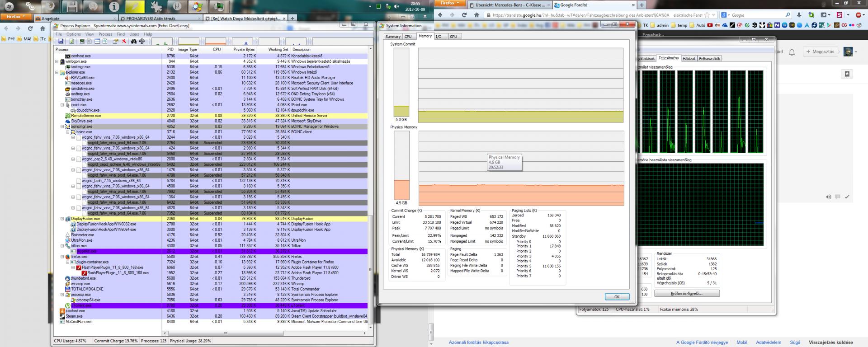Click the crosshair Find Window's Process icon

pyautogui.click(x=142, y=41)
